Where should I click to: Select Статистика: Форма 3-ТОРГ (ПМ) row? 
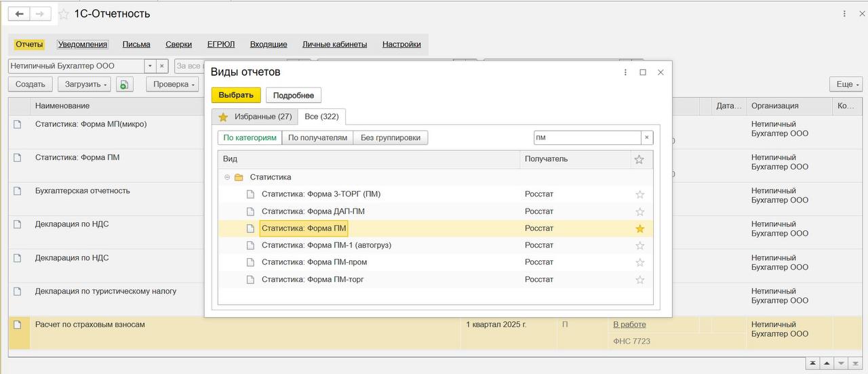tap(435, 194)
